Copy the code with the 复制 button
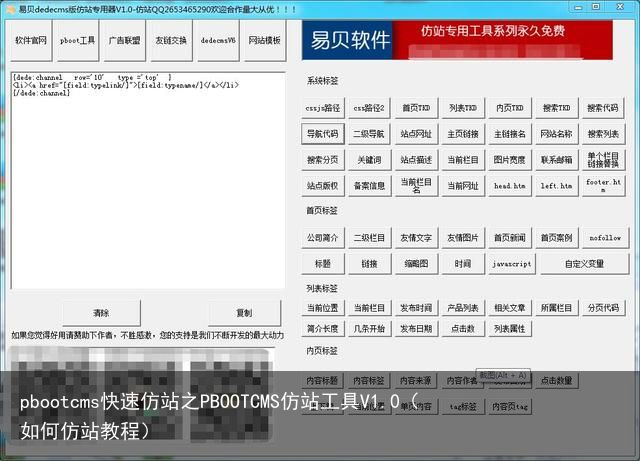640x461 pixels. click(244, 313)
